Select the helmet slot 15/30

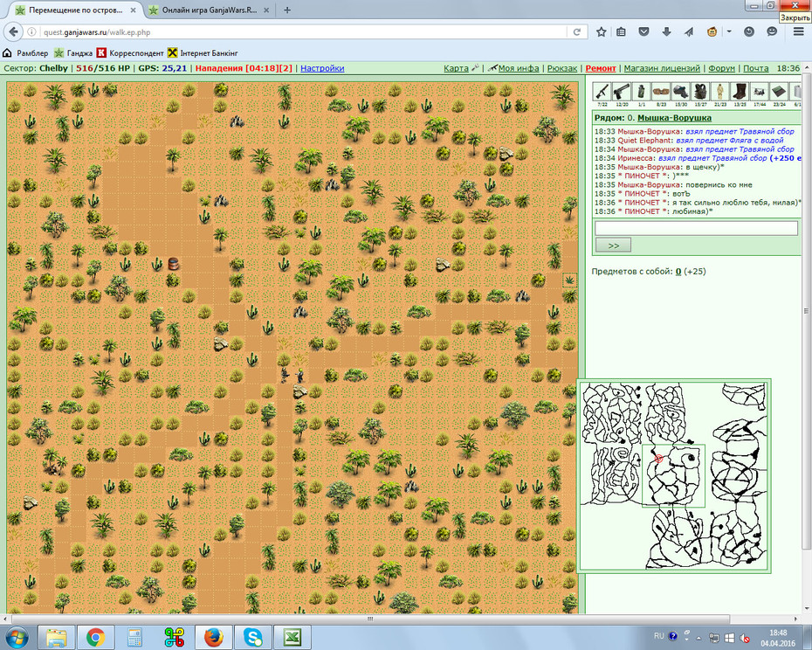(x=680, y=92)
